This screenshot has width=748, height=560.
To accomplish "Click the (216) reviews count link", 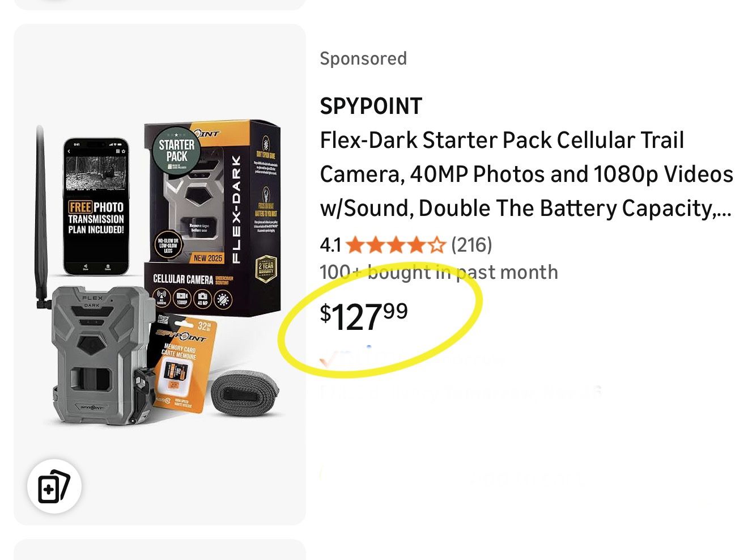I will pyautogui.click(x=471, y=245).
